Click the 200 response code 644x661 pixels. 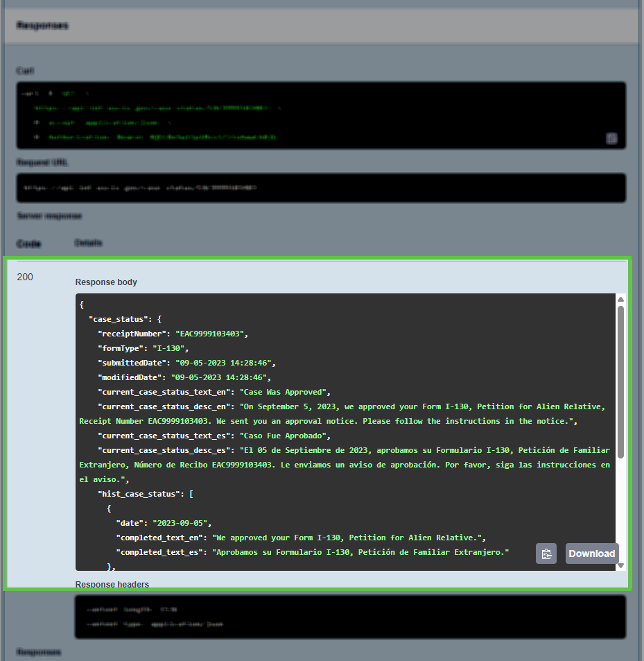(x=25, y=277)
